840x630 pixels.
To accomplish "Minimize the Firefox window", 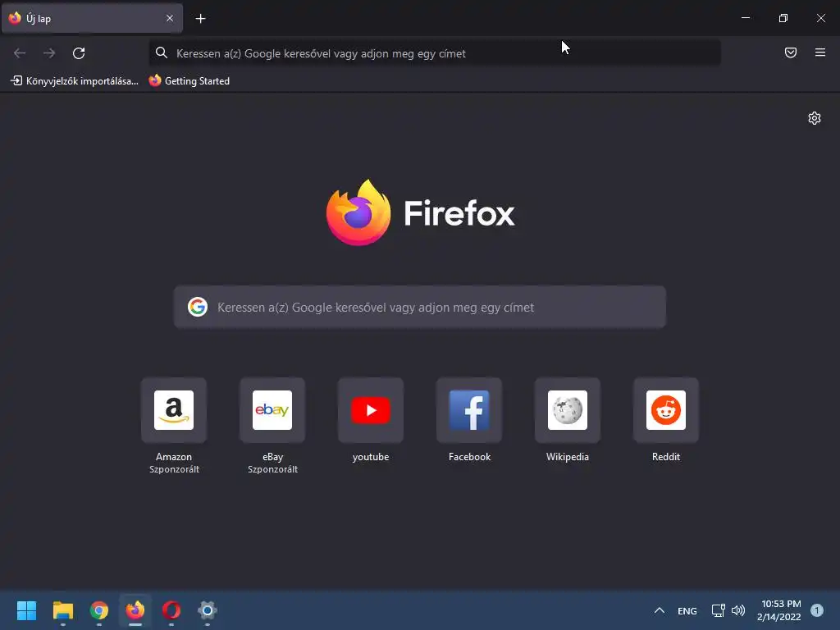I will 745,18.
